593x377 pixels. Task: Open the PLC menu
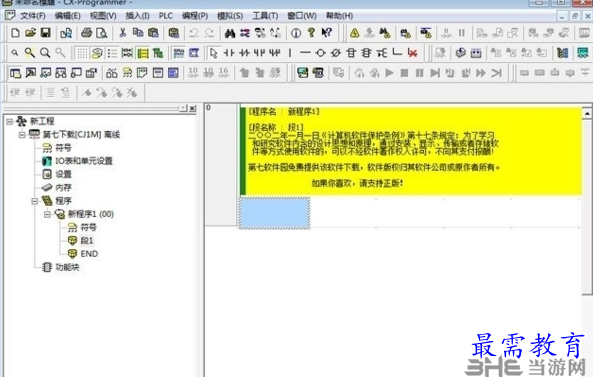tap(166, 16)
